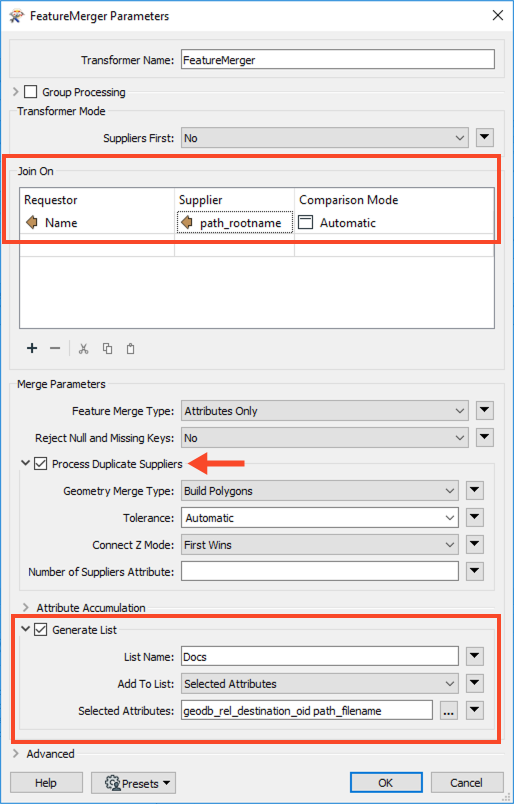Toggle the Generate List checkbox
Image resolution: width=514 pixels, height=804 pixels.
[41, 630]
